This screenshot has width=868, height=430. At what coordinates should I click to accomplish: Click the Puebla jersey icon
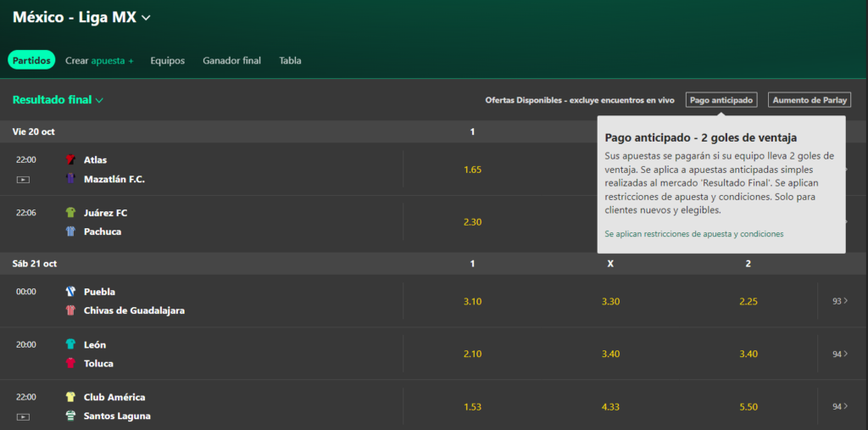pyautogui.click(x=70, y=292)
